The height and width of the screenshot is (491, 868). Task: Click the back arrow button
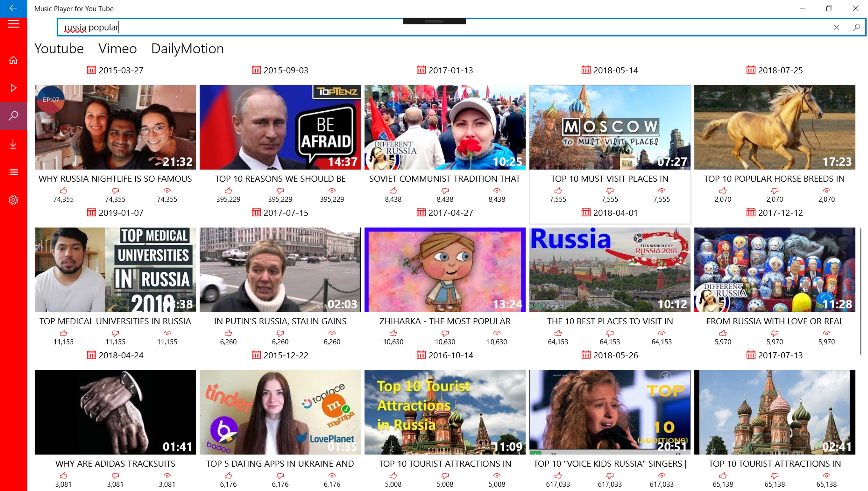pos(14,8)
